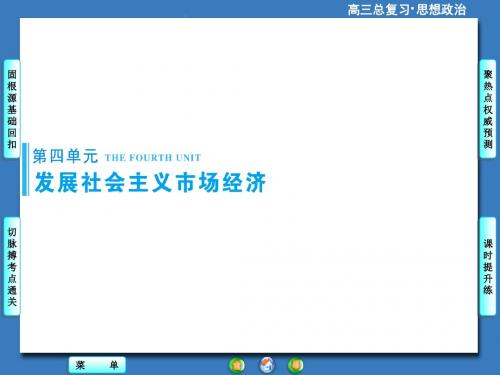The image size is (500, 375).
Task: Click the green up-arrow previous page icon
Action: point(237,365)
